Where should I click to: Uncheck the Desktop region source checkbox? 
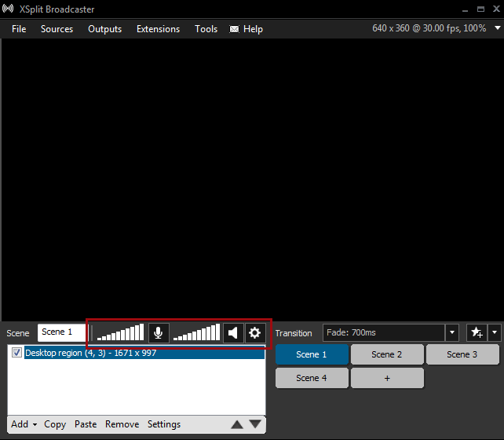pos(16,353)
